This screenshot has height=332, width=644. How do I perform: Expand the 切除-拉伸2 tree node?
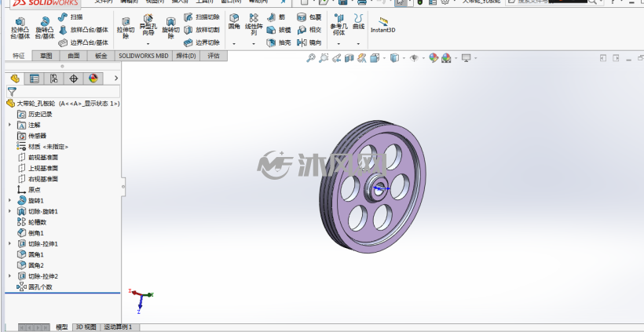coord(10,276)
